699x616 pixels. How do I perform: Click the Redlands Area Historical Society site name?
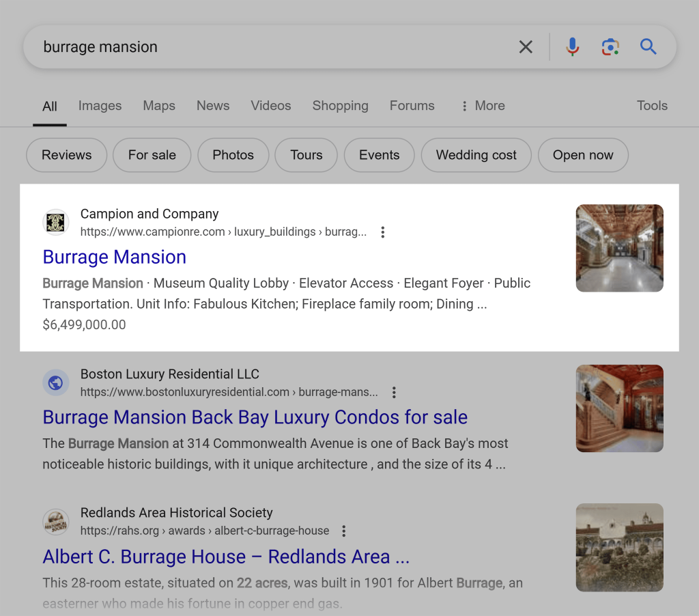click(177, 513)
